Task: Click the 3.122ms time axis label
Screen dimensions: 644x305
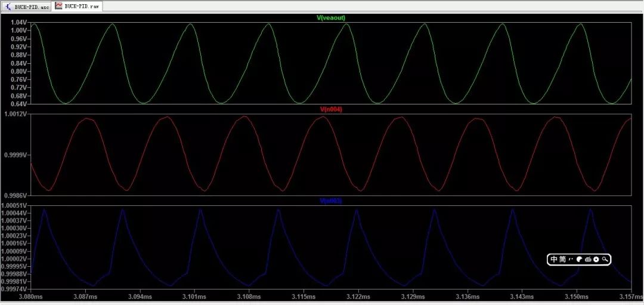Action: [x=358, y=297]
